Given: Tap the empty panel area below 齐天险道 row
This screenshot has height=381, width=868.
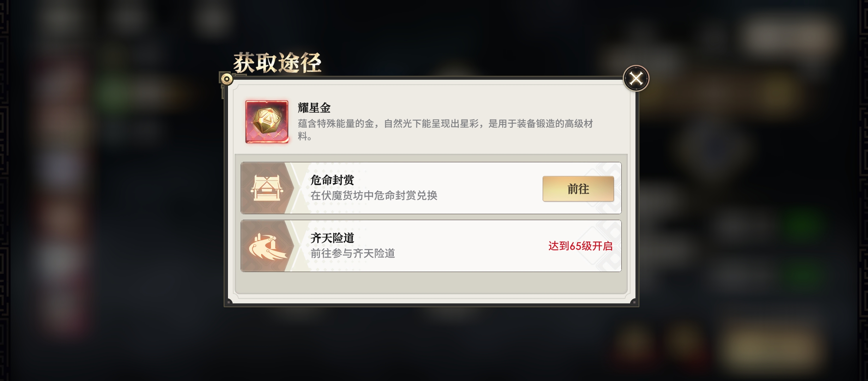Looking at the screenshot, I should tap(431, 282).
